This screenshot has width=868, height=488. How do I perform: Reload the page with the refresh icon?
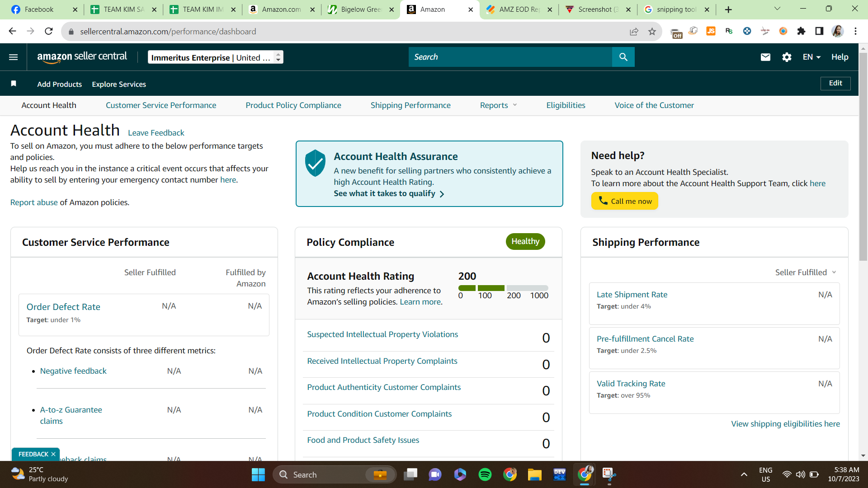pos(49,31)
